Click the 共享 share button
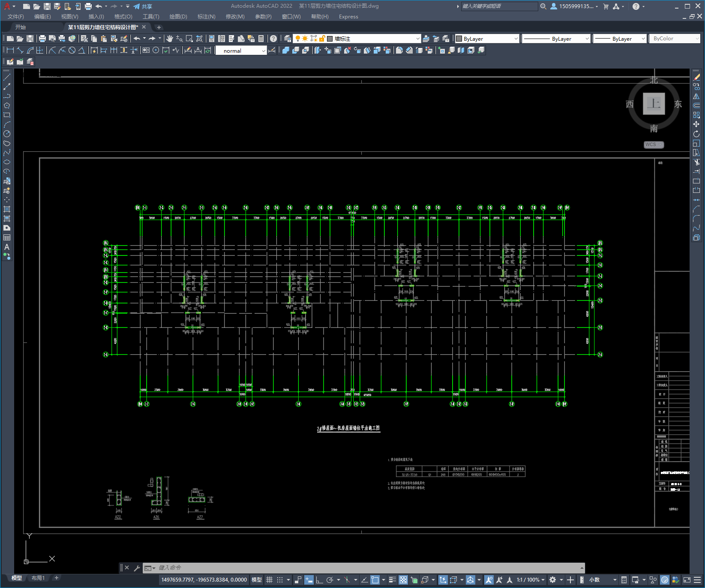Viewport: 705px width, 588px height. [143, 6]
